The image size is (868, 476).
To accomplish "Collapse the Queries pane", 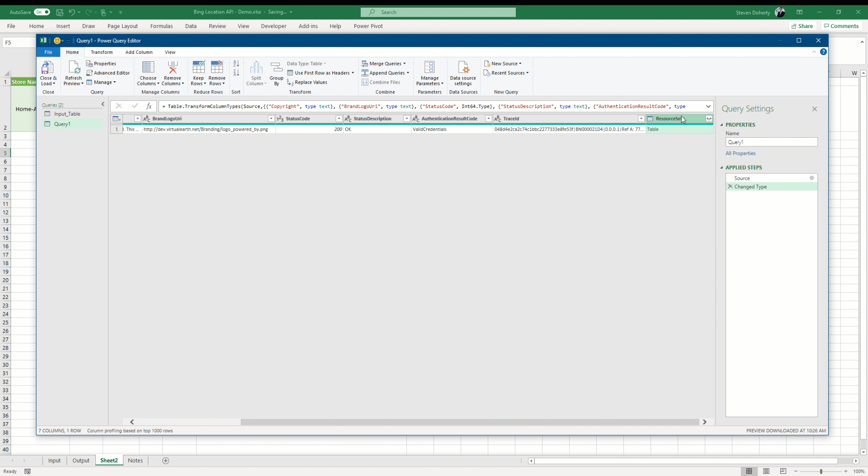I will 103,104.
